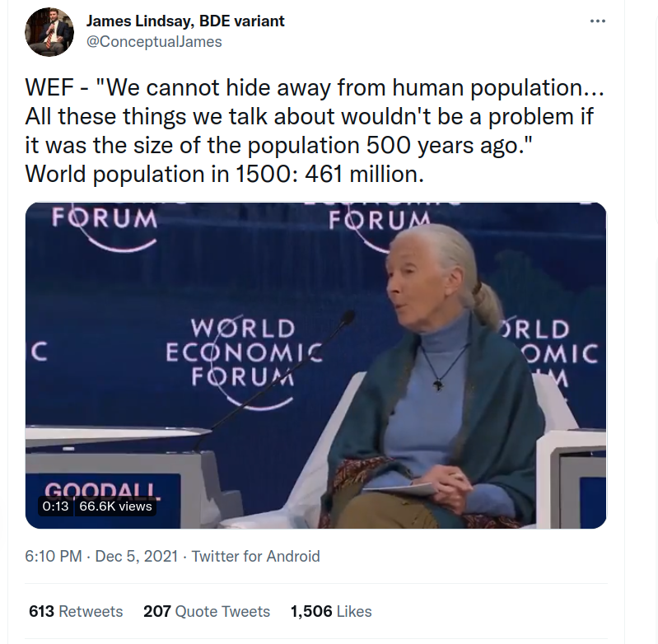View the 1,506 Likes list
The image size is (658, 644).
(x=331, y=611)
